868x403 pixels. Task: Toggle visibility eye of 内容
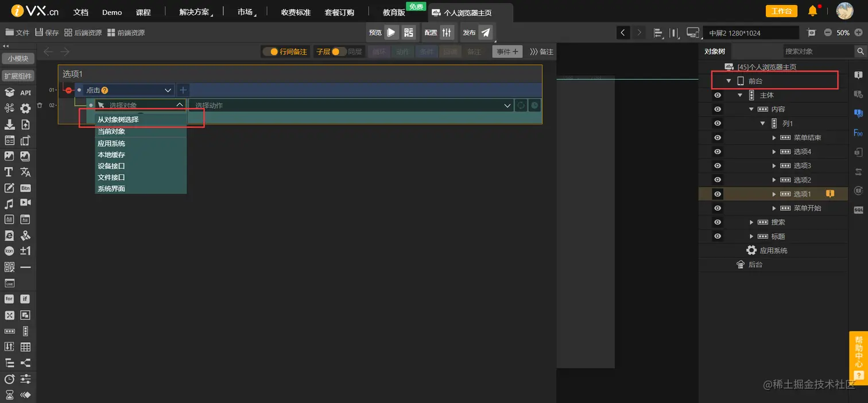point(717,109)
